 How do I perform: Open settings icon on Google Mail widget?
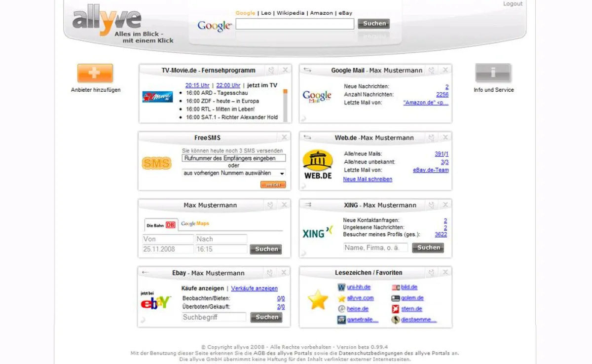431,71
